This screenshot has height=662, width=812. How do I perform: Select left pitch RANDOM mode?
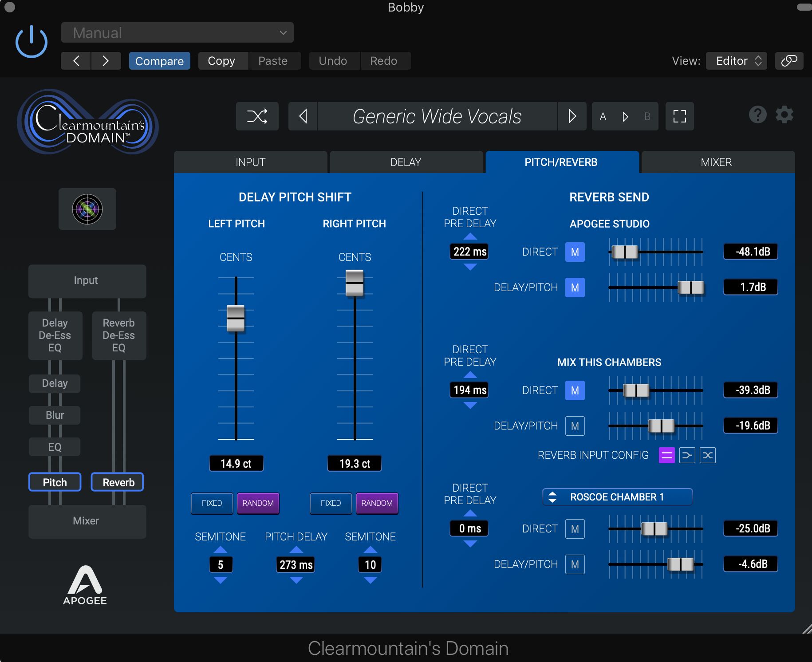[258, 503]
